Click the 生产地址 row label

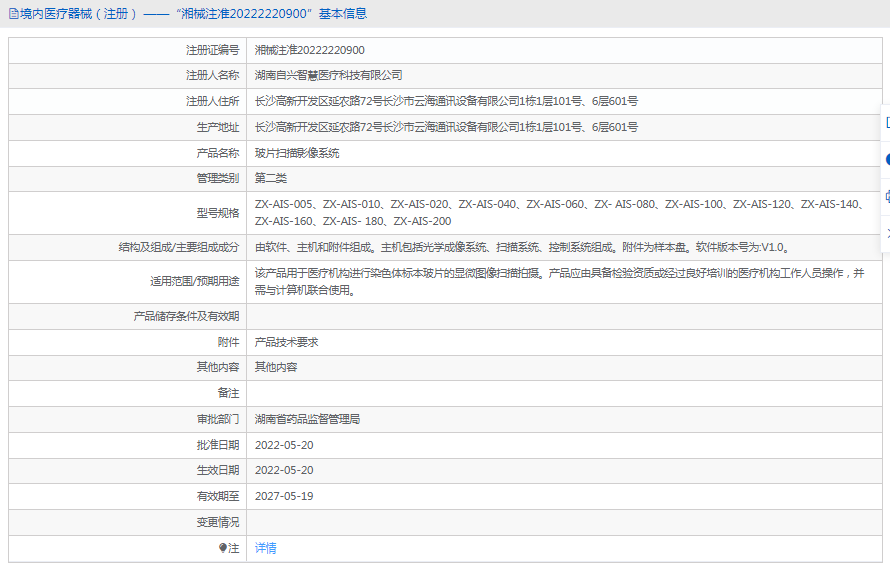pos(218,127)
